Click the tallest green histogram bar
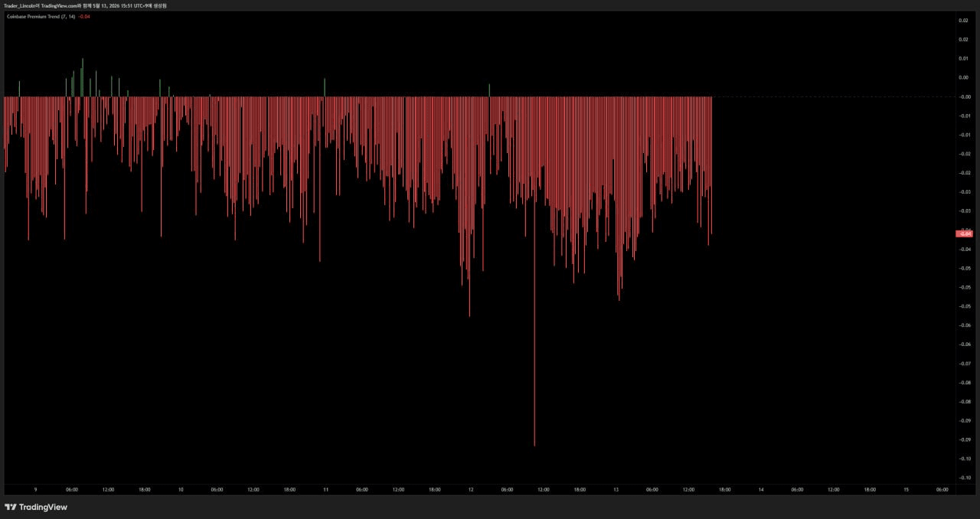 [x=83, y=77]
